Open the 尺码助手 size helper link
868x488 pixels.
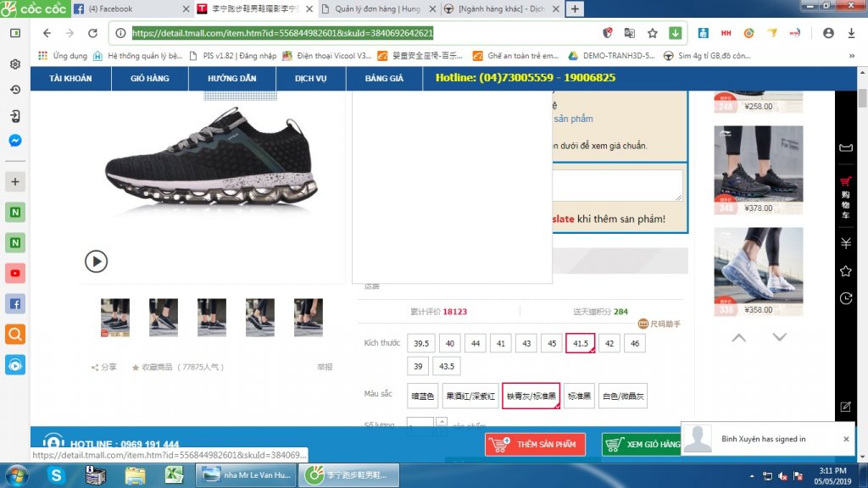[x=659, y=324]
